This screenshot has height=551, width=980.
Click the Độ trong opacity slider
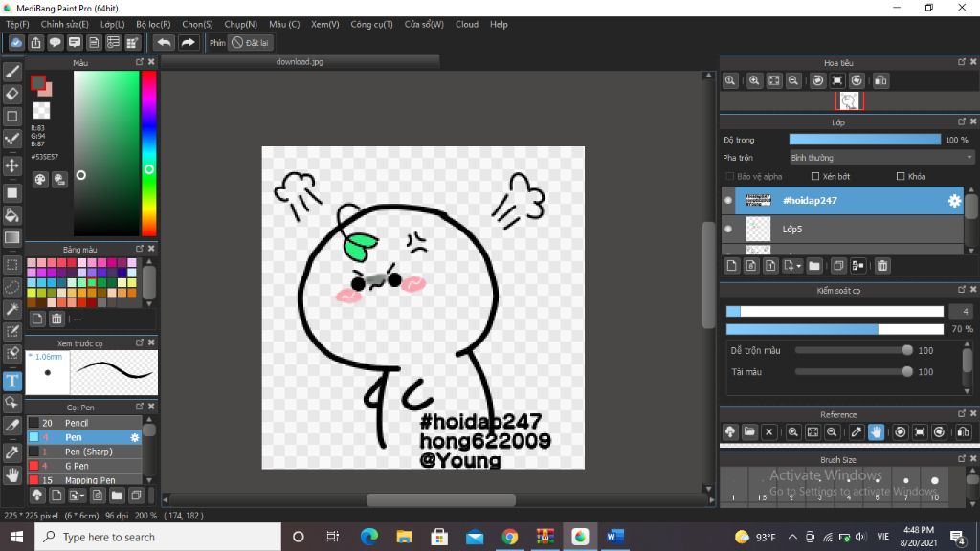(x=864, y=140)
